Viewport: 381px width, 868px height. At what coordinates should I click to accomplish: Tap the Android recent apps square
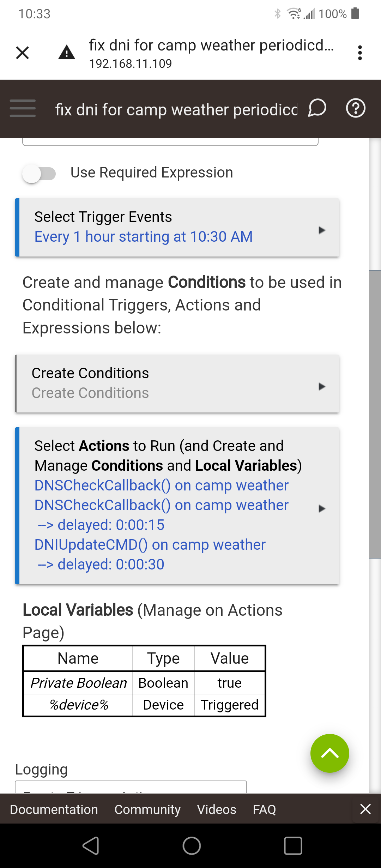(x=293, y=846)
